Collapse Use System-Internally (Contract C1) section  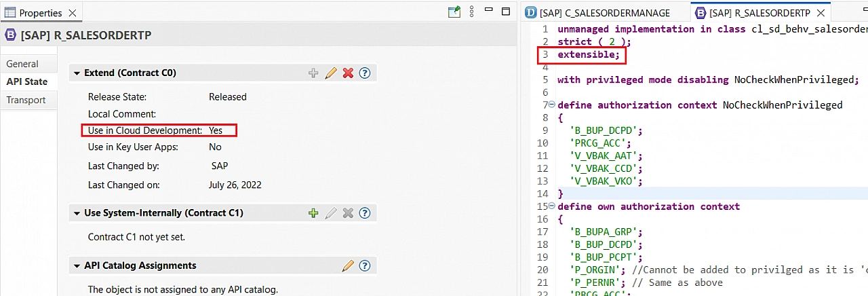[77, 213]
